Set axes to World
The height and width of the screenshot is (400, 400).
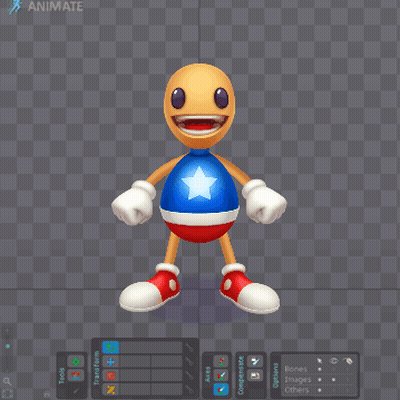221,389
